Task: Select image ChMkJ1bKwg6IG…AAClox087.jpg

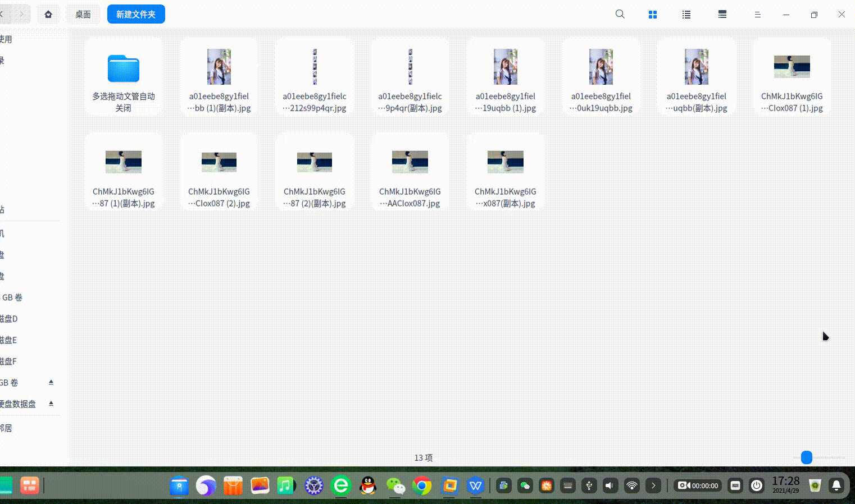Action: coord(410,172)
